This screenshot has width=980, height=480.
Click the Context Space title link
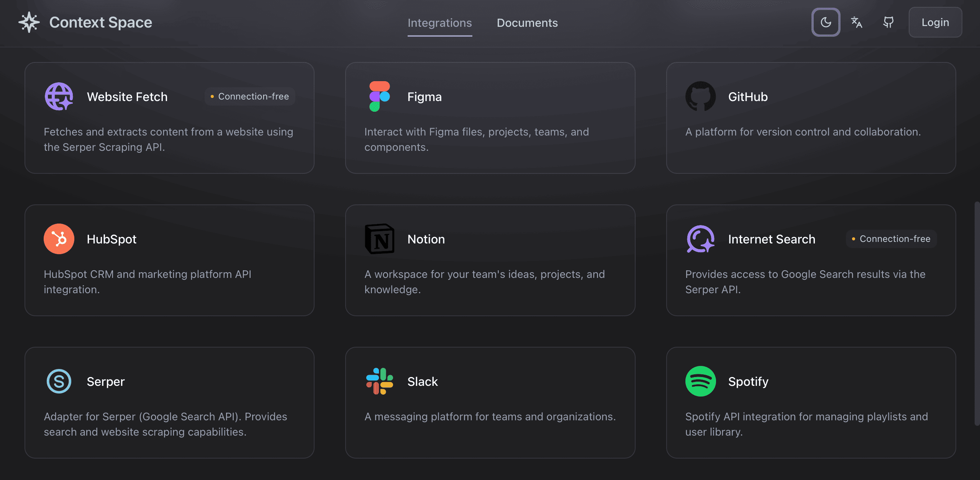coord(101,22)
